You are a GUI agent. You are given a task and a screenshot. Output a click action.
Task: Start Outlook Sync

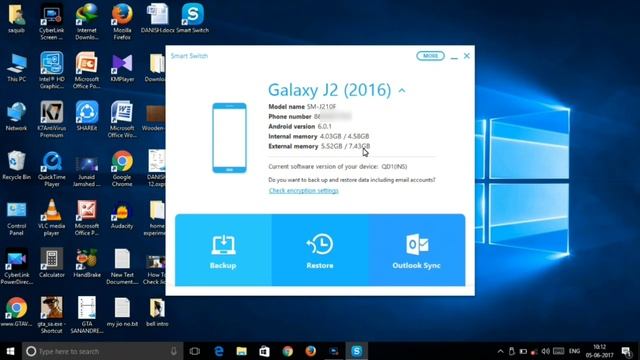(416, 250)
